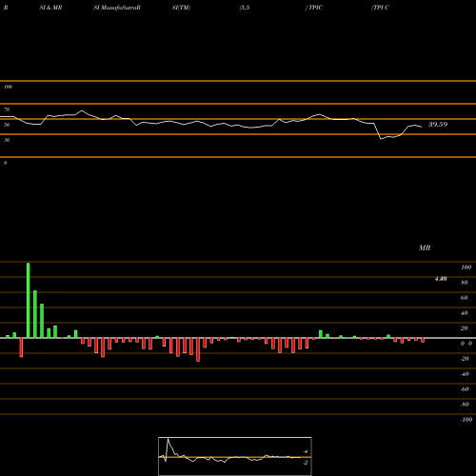The width and height of the screenshot is (476, 476).
Task: Click the ') TPIC' ticker label
Action: [x=314, y=8]
